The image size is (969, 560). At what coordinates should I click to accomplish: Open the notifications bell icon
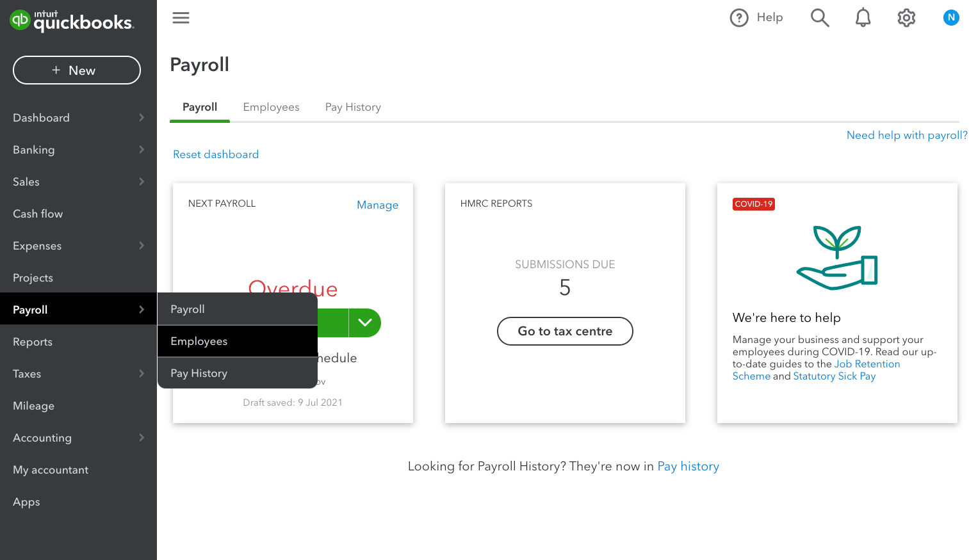[863, 18]
